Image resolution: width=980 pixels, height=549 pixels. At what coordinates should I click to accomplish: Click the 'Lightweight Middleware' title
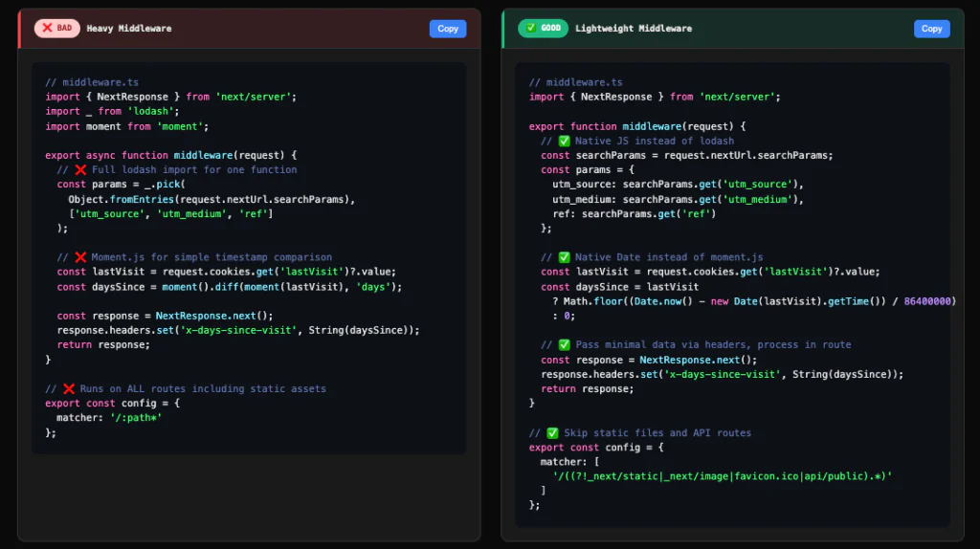(634, 29)
